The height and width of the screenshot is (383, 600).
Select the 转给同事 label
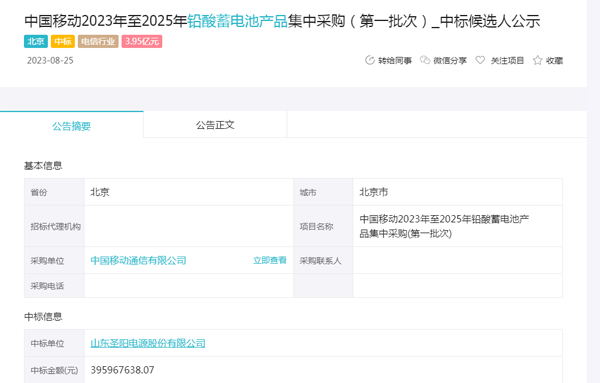pyautogui.click(x=395, y=60)
